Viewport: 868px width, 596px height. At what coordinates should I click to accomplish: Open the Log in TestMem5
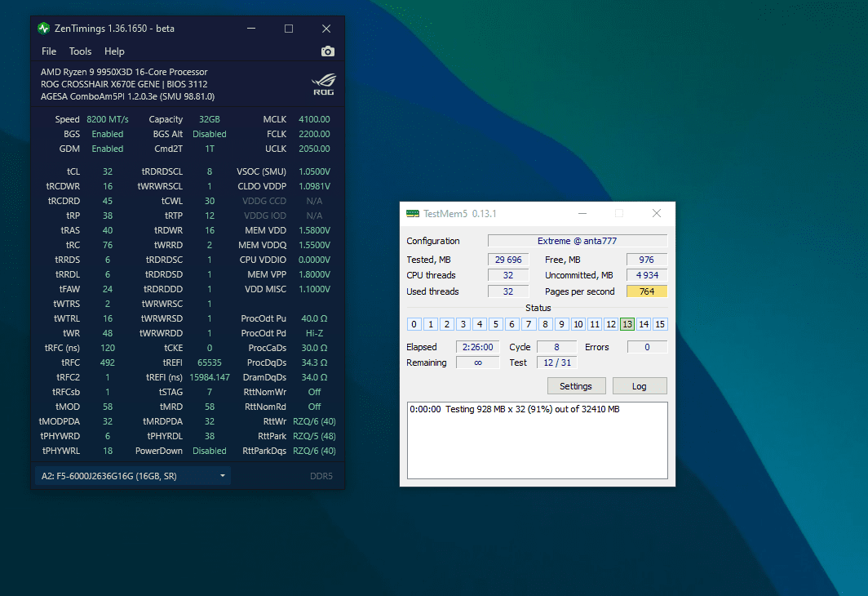tap(640, 386)
